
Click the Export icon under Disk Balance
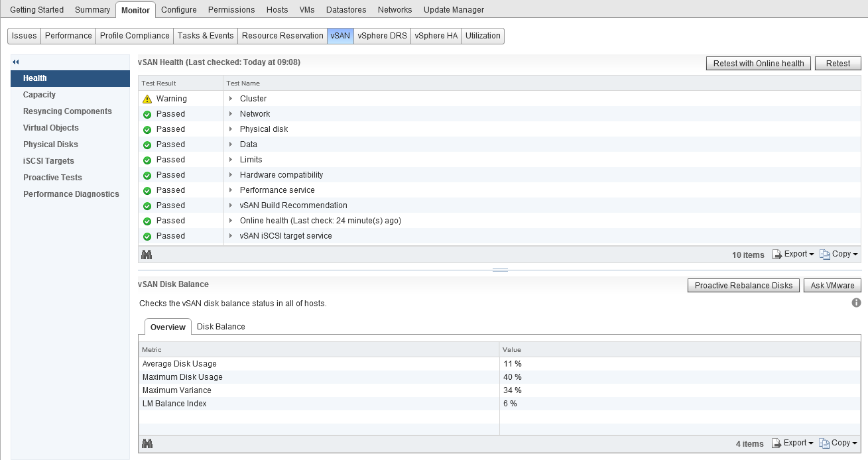pyautogui.click(x=777, y=443)
